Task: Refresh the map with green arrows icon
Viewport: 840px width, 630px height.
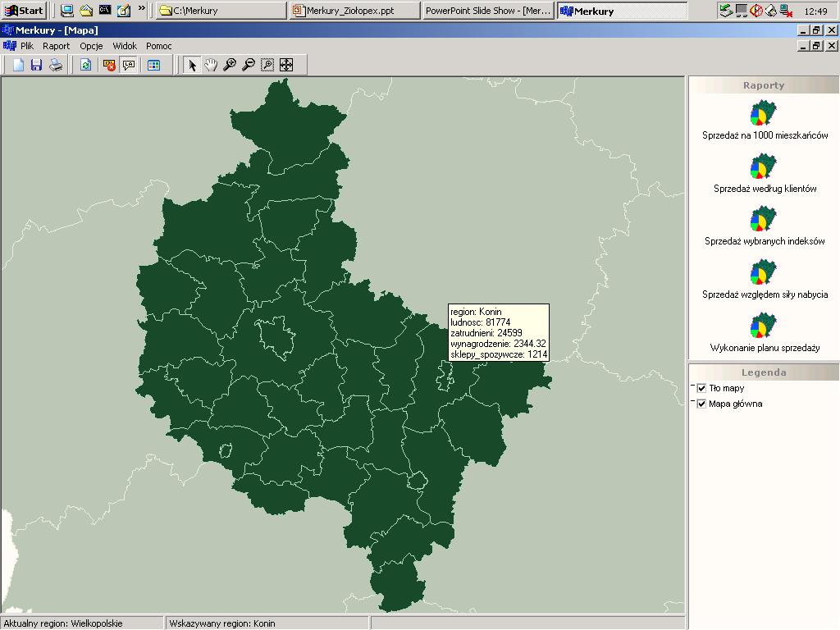Action: point(85,66)
